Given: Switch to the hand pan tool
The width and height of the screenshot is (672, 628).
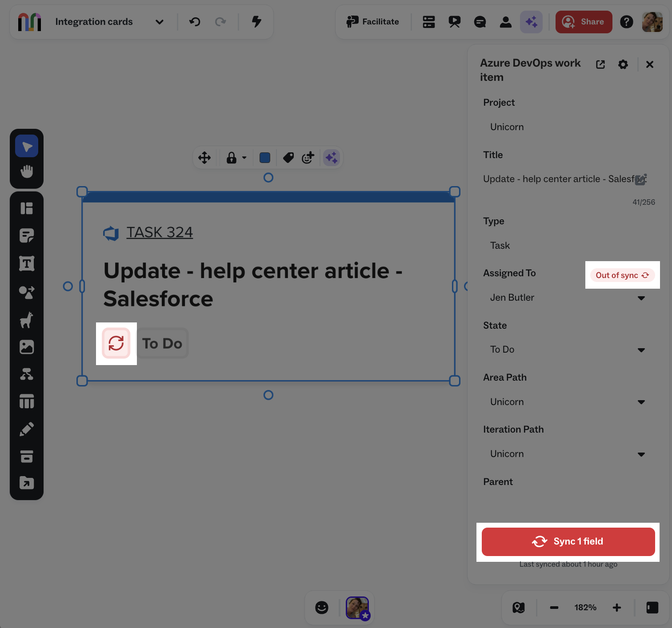Looking at the screenshot, I should 27,171.
